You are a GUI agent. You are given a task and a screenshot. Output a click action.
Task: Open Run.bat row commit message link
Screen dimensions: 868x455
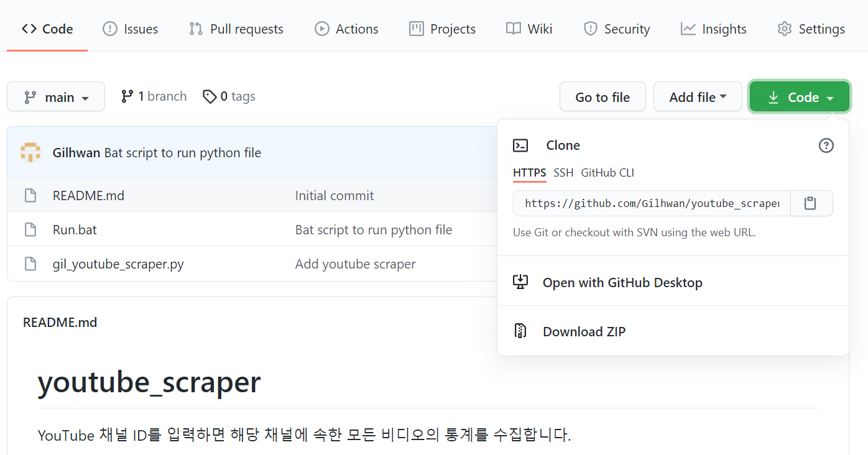pyautogui.click(x=374, y=230)
